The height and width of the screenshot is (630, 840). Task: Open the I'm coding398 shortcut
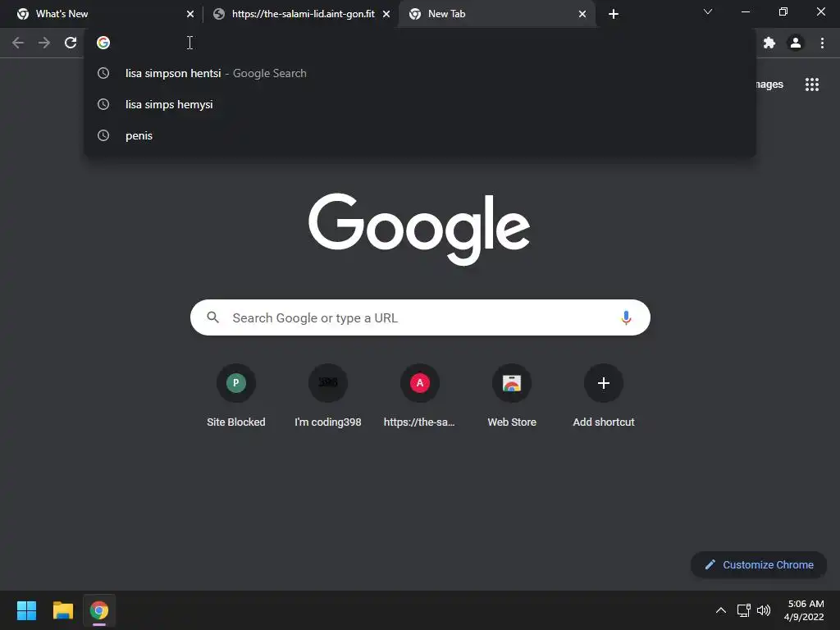click(328, 396)
